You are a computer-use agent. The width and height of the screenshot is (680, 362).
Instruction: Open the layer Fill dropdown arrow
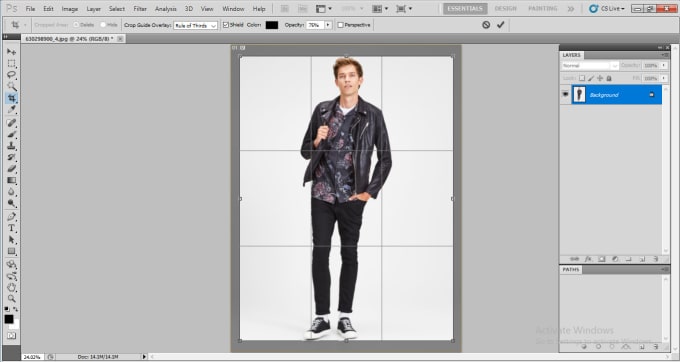[664, 78]
